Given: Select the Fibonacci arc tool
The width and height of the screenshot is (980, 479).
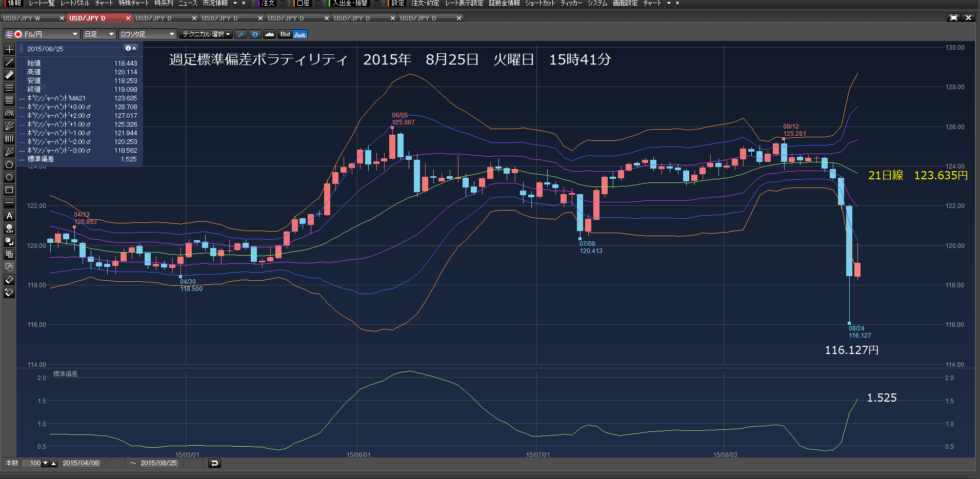Looking at the screenshot, I should pyautogui.click(x=9, y=113).
